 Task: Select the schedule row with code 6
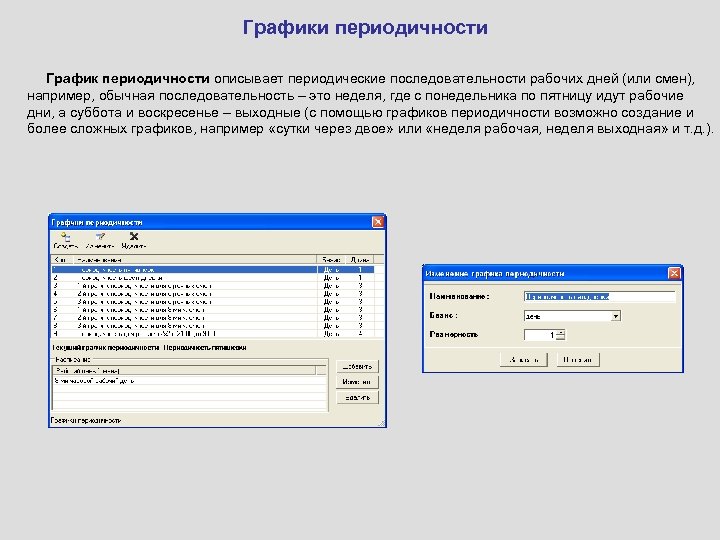coord(213,310)
